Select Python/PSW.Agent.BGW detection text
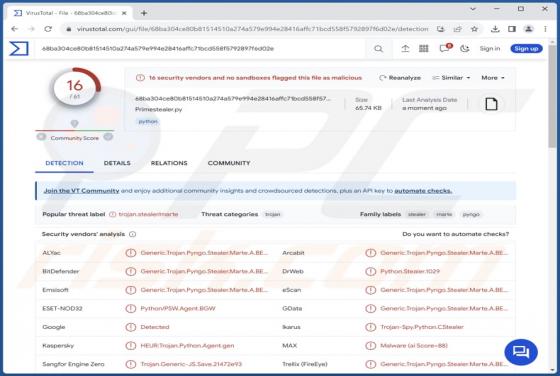Screen dimensions: 560x376 [178, 309]
